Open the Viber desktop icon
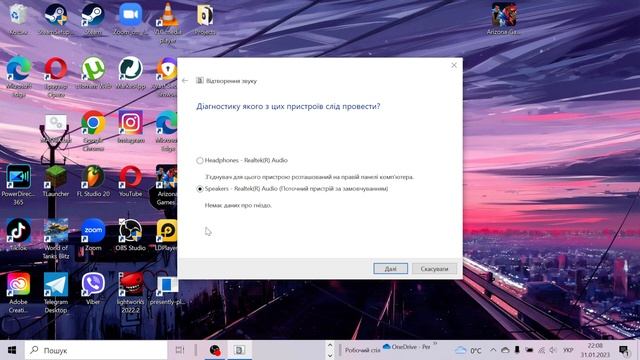Screen dimensions: 640x360 click(x=93, y=289)
